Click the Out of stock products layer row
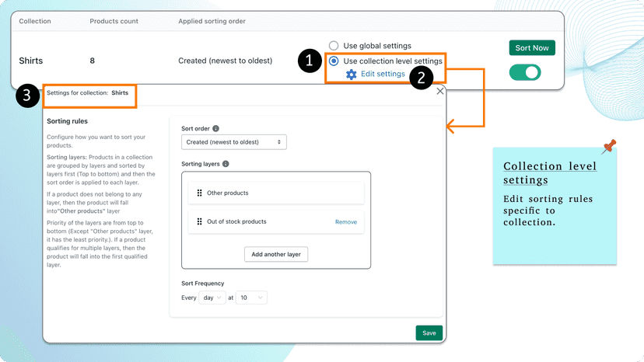The width and height of the screenshot is (644, 362). [276, 221]
